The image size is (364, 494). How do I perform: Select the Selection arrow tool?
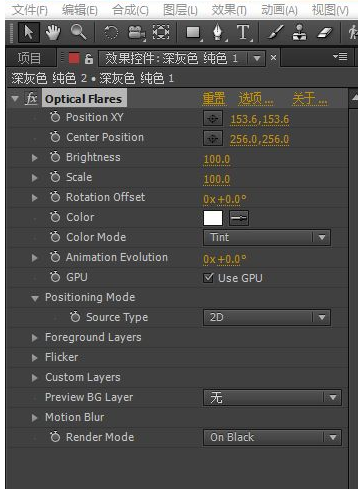point(28,32)
